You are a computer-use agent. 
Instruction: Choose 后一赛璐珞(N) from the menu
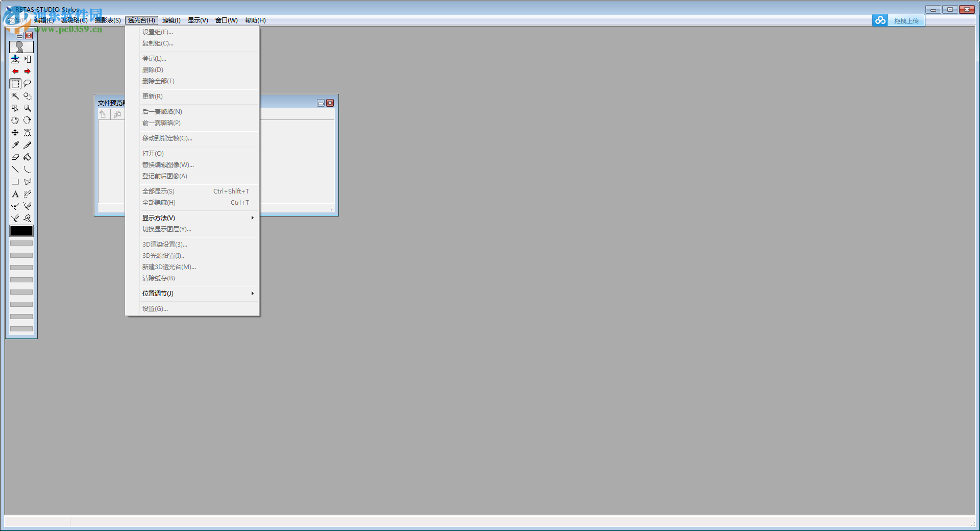tap(192, 112)
